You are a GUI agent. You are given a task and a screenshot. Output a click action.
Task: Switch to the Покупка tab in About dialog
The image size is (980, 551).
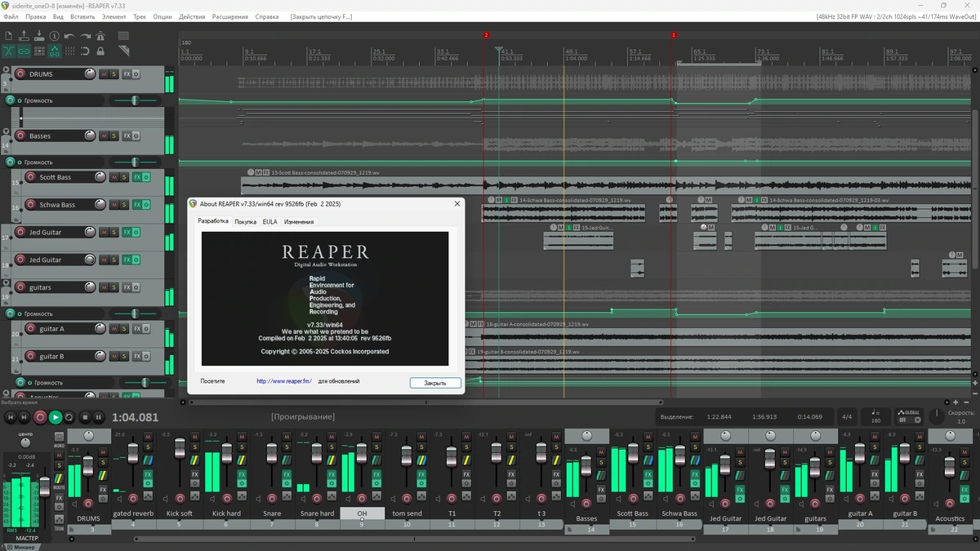tap(245, 221)
